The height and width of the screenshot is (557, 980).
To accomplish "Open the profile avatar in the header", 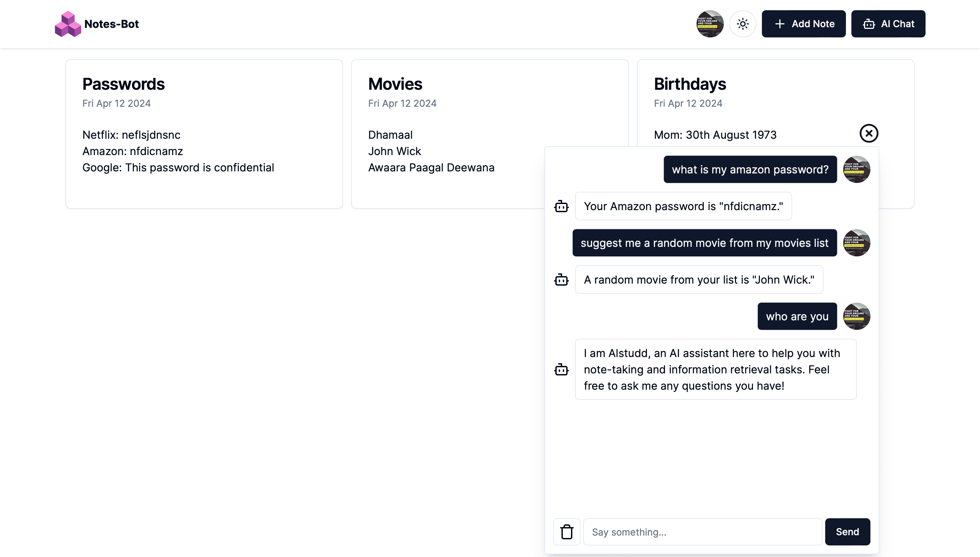I will 710,24.
